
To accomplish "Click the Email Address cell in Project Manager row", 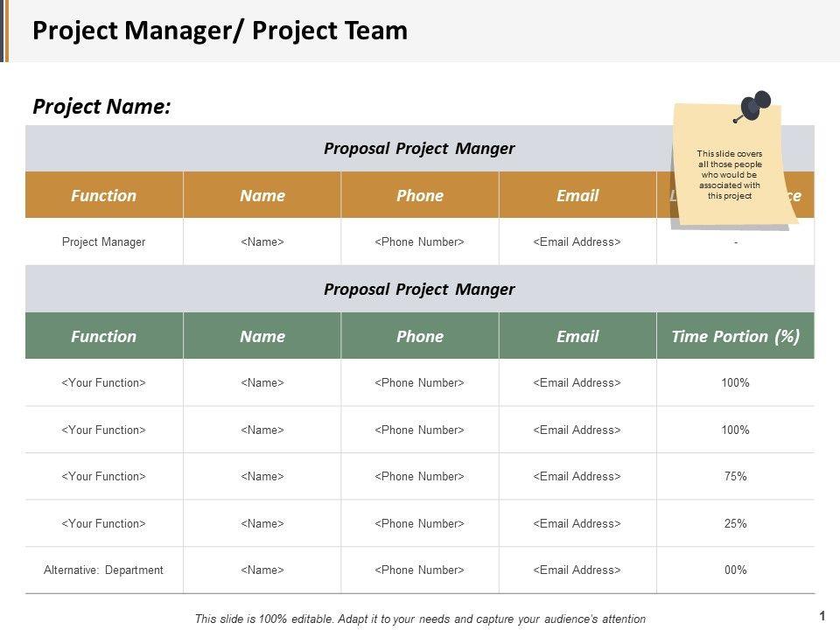I will (577, 241).
